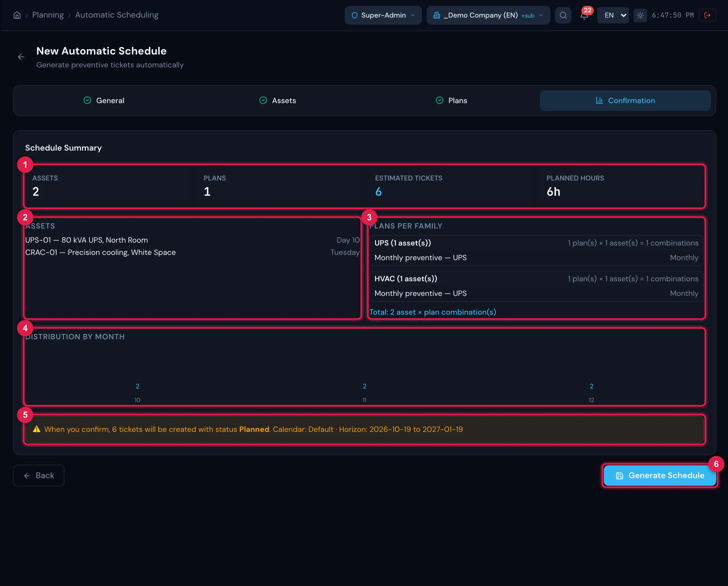The height and width of the screenshot is (586, 728).
Task: Select the Confirmation step tab
Action: (x=625, y=100)
